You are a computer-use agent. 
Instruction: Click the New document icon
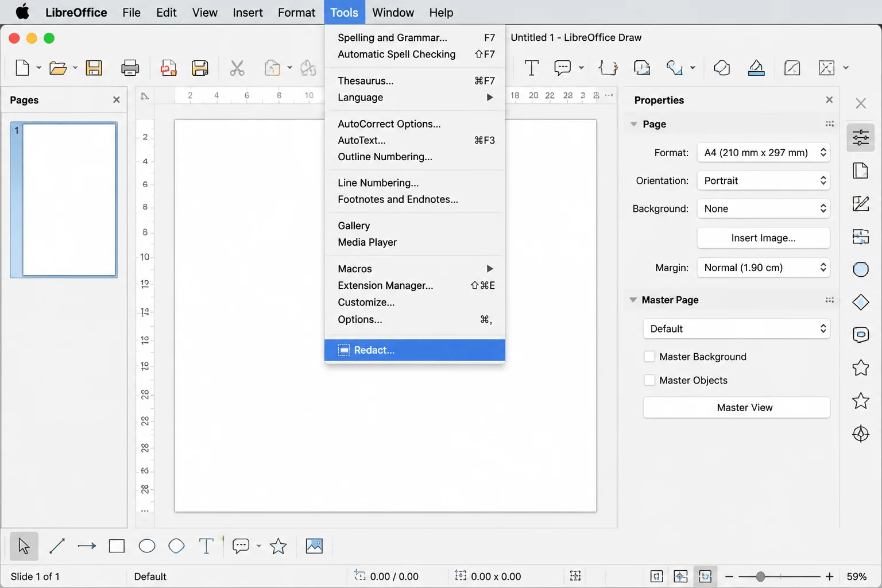coord(22,68)
